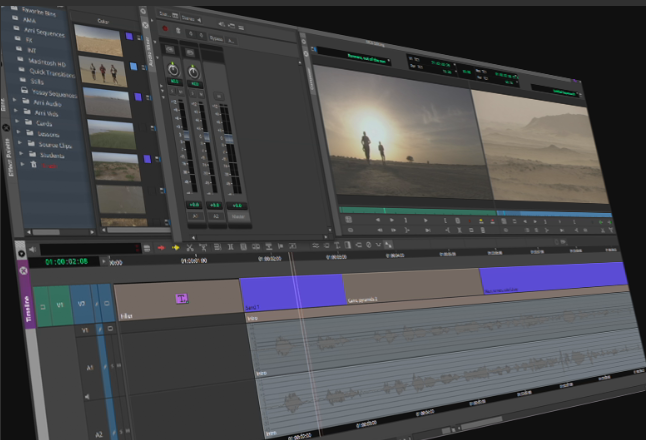Click the green source position bar
Screen dimensions: 646x440
click(x=417, y=211)
